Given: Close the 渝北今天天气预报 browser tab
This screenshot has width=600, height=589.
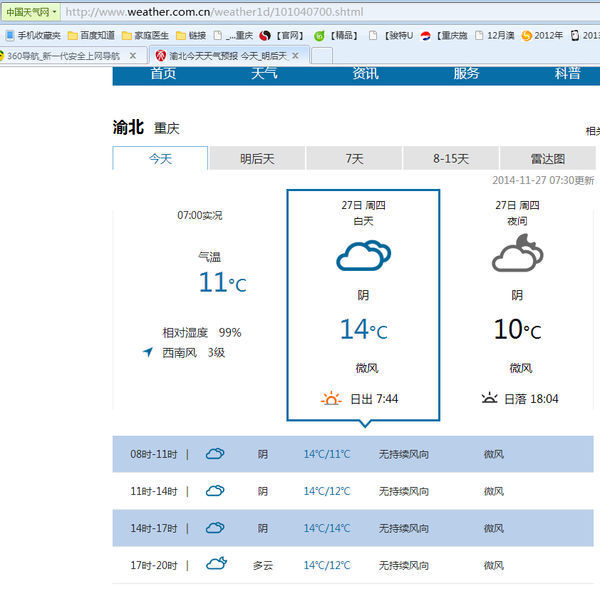Looking at the screenshot, I should [295, 56].
